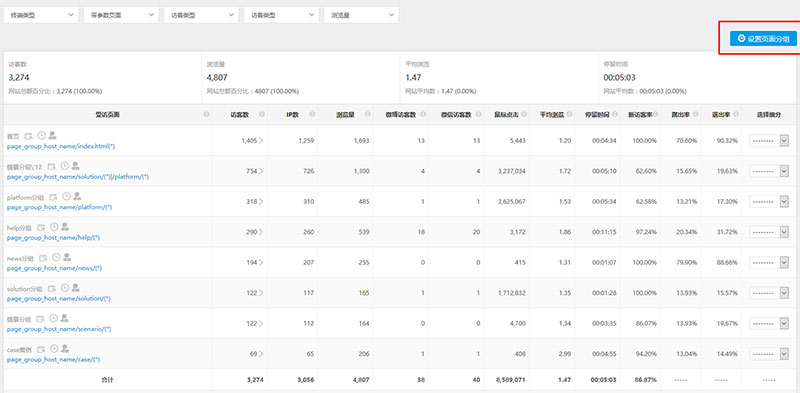Expand the 1,405 visitor count chevron

(x=261, y=140)
